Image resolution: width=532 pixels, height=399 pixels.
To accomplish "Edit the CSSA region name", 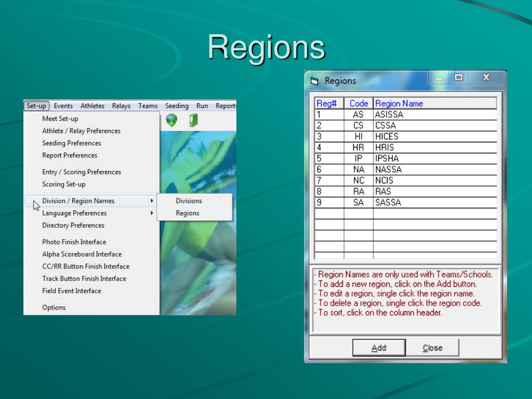I will (435, 126).
